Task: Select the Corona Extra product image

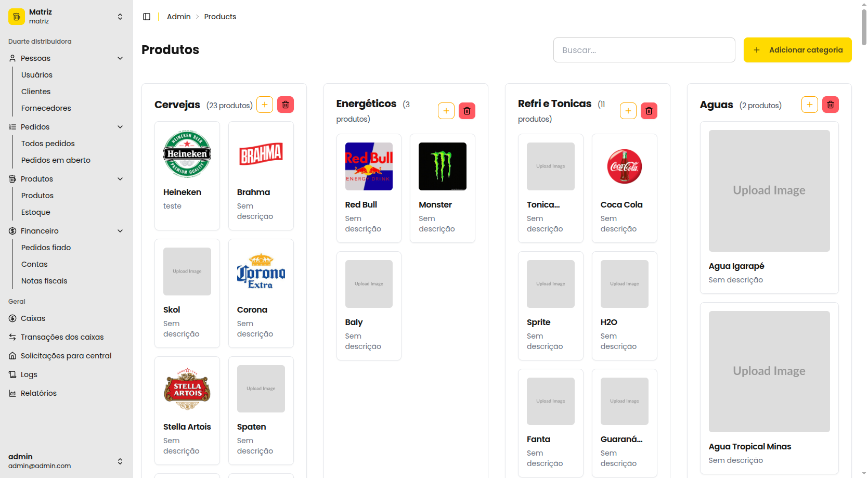Action: [x=261, y=272]
